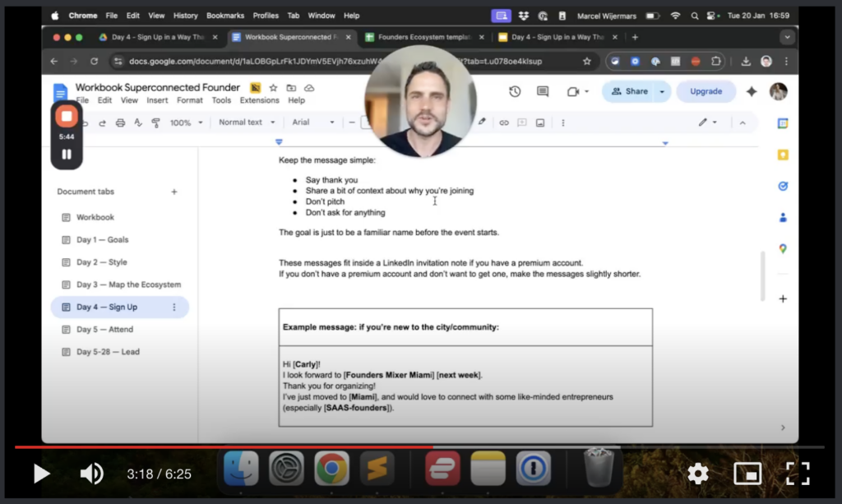
Task: Open Google Keep in side panel
Action: point(783,155)
